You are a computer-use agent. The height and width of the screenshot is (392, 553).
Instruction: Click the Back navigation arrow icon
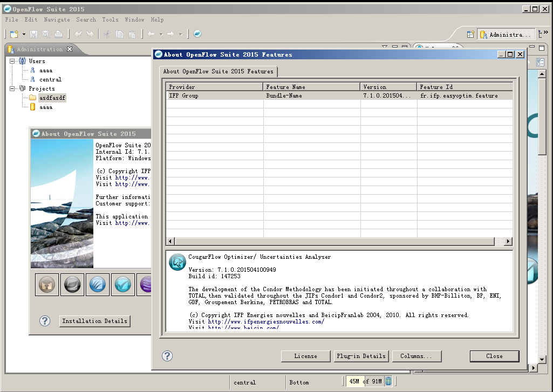click(151, 34)
